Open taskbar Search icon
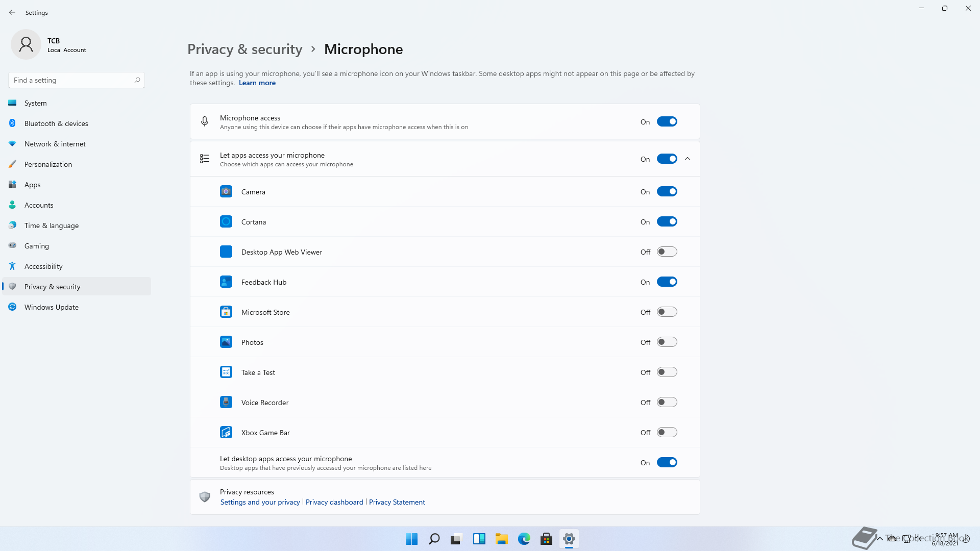The image size is (980, 551). (x=434, y=539)
